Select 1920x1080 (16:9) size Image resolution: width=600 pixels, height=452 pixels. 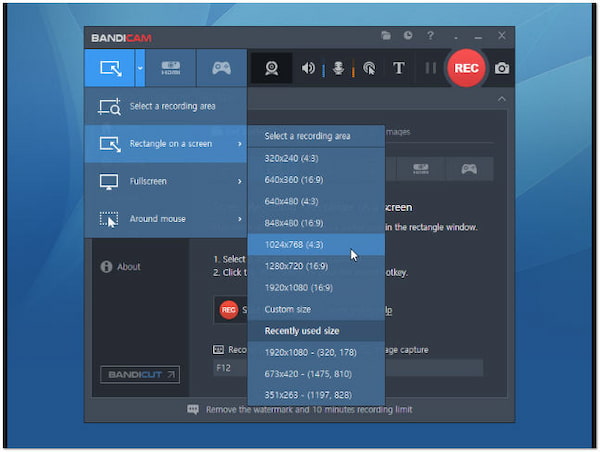coord(316,288)
